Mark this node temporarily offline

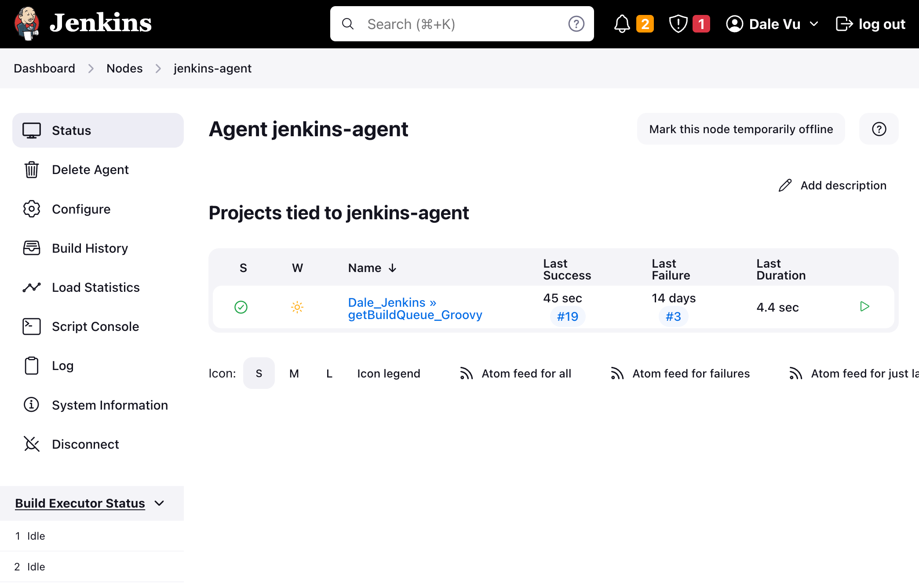pos(740,129)
